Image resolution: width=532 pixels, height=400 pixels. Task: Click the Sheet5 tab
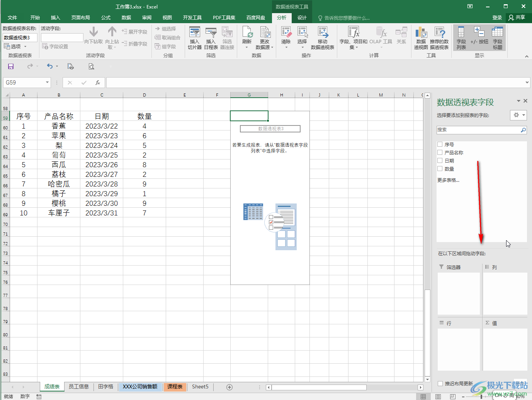pos(200,386)
